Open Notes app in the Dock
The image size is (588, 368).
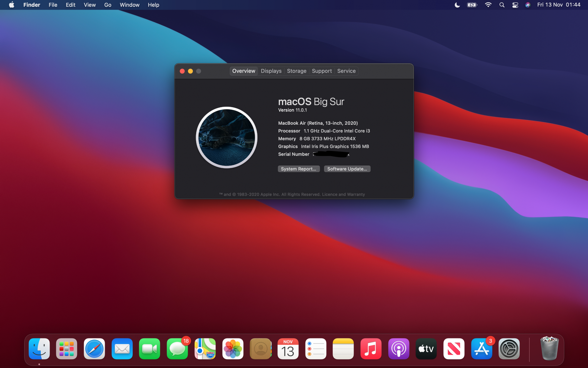tap(343, 349)
